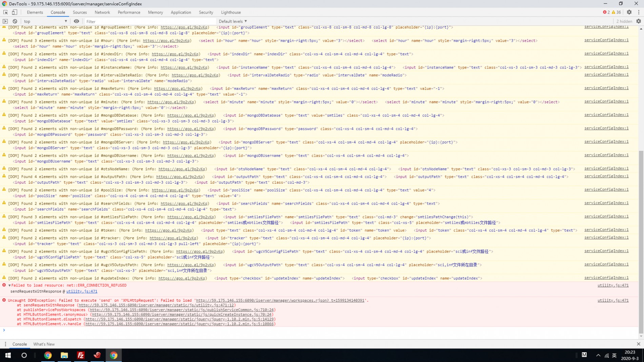This screenshot has height=362, width=644.
Task: Open the DevTools three-dot customize menu
Action: [639, 12]
